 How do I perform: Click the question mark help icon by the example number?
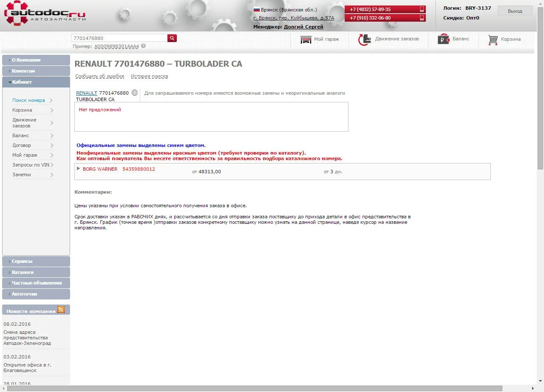[143, 46]
